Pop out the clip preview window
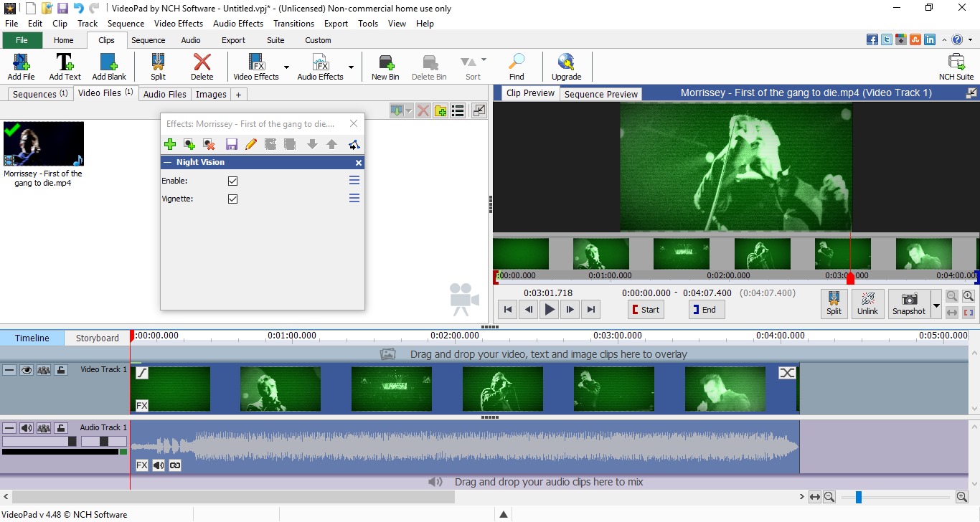 click(971, 92)
